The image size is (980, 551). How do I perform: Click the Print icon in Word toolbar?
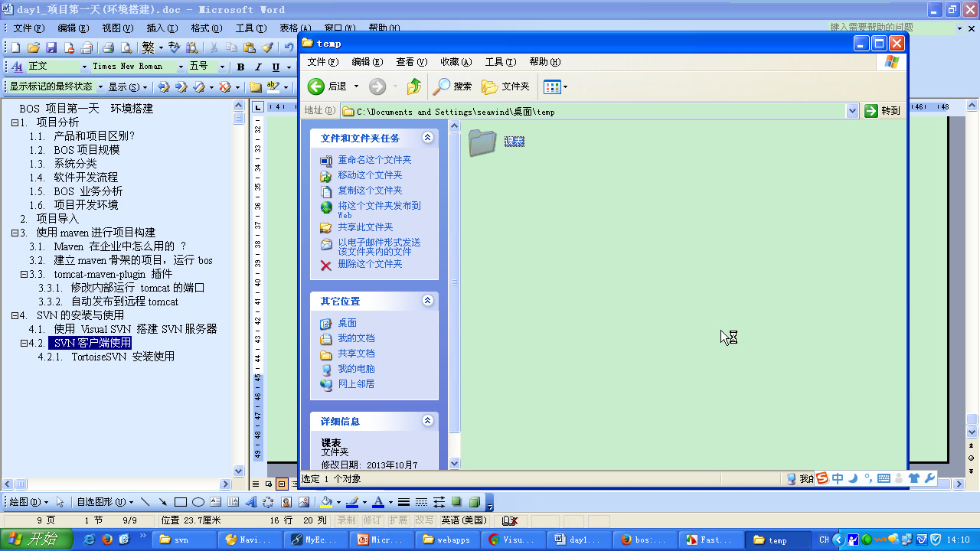pyautogui.click(x=109, y=47)
